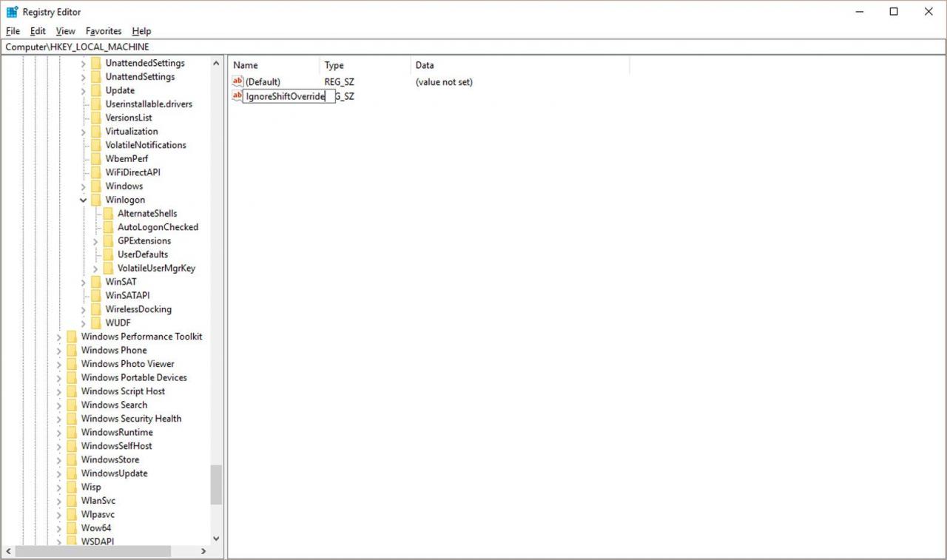Viewport: 947px width, 560px height.
Task: Expand the VolatileUserMgrKey key
Action: pyautogui.click(x=95, y=269)
